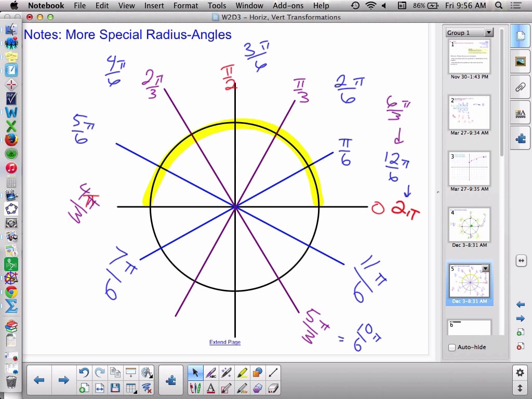The width and height of the screenshot is (532, 399).
Task: Open page 5 thumbnail menu arrow
Action: click(x=486, y=269)
